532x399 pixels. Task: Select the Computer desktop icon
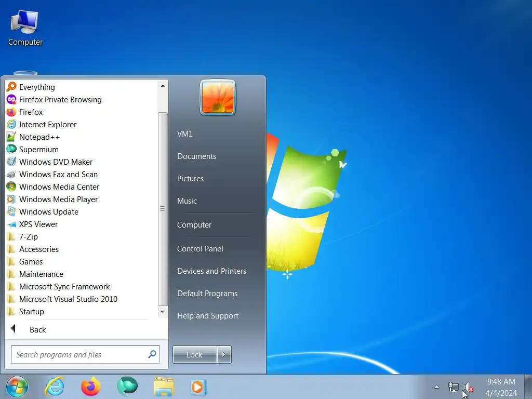pos(25,28)
